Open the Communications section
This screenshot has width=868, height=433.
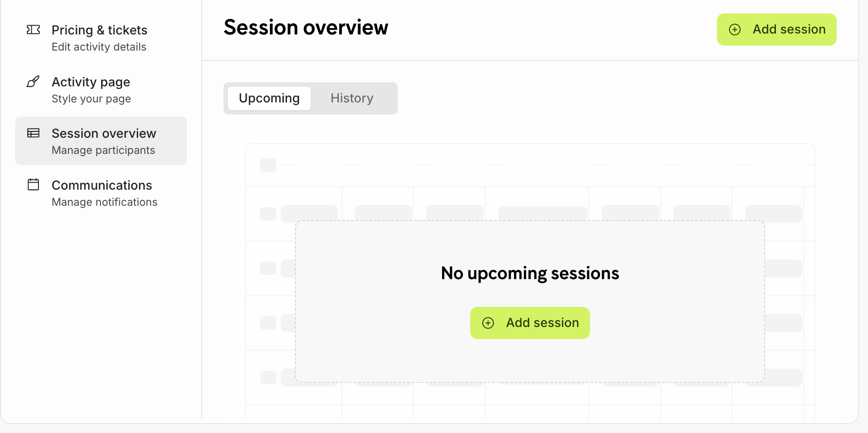tap(102, 186)
